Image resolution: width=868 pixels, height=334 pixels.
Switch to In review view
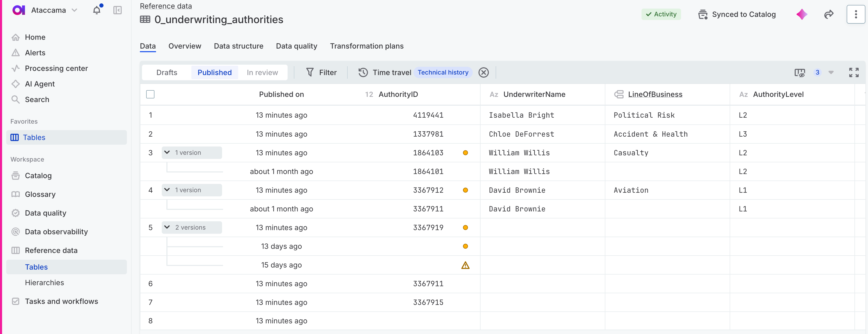coord(262,72)
